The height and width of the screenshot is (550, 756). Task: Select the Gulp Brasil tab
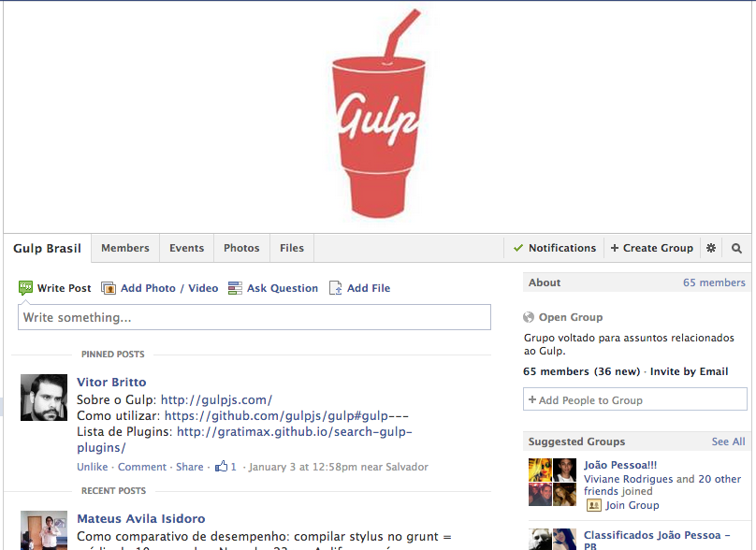pos(47,248)
